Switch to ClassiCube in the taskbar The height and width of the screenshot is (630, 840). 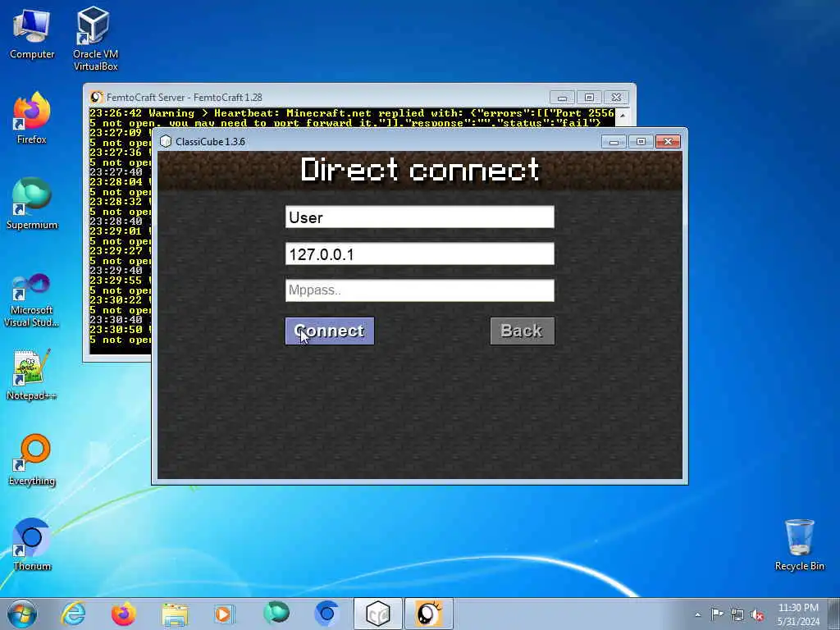pos(377,614)
